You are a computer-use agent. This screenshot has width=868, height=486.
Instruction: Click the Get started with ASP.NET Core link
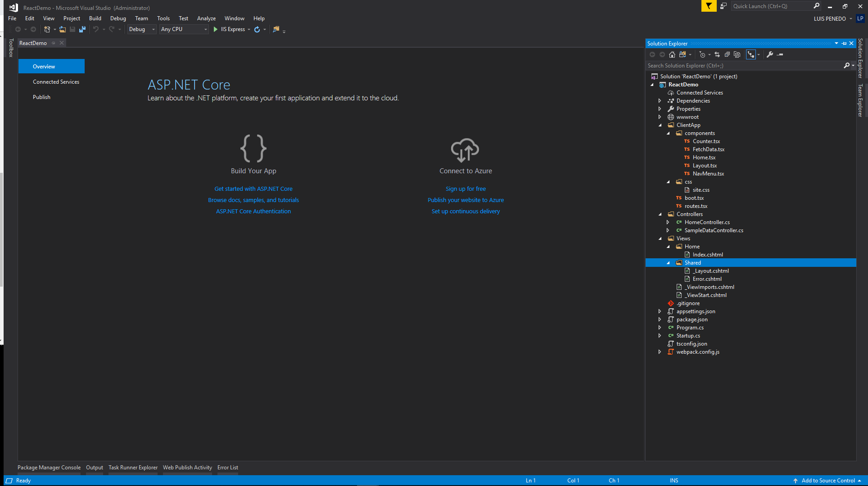click(253, 188)
